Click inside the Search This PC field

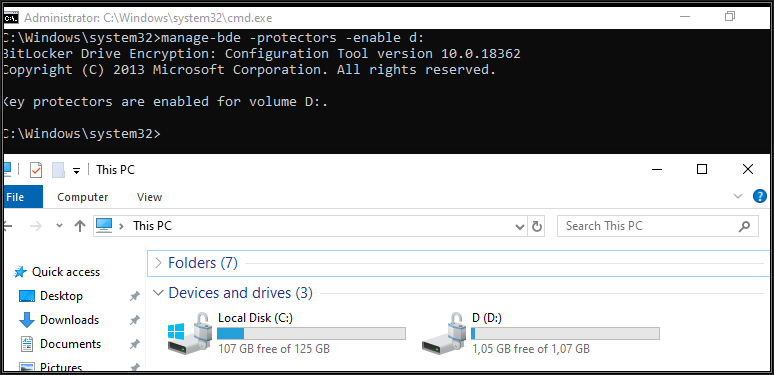point(648,226)
